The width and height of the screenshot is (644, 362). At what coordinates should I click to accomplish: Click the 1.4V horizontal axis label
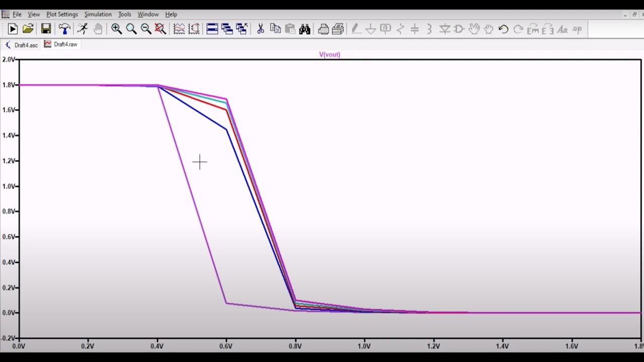(503, 346)
